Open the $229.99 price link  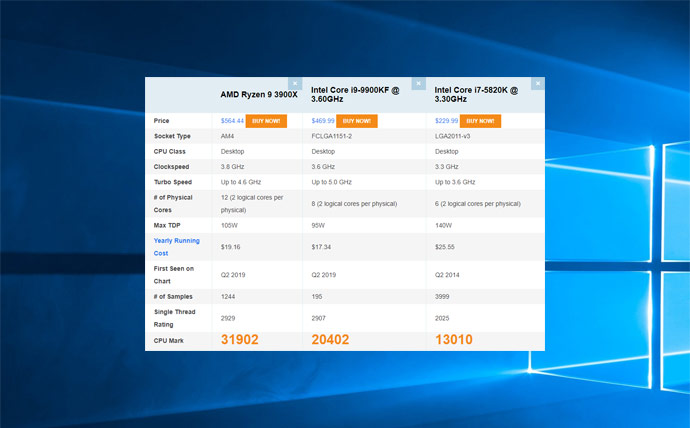coord(446,121)
